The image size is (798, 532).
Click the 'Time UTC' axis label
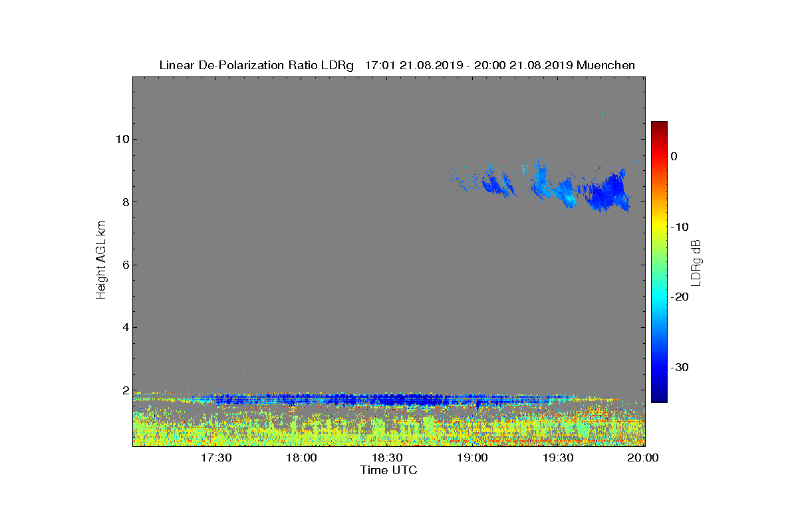pos(389,470)
